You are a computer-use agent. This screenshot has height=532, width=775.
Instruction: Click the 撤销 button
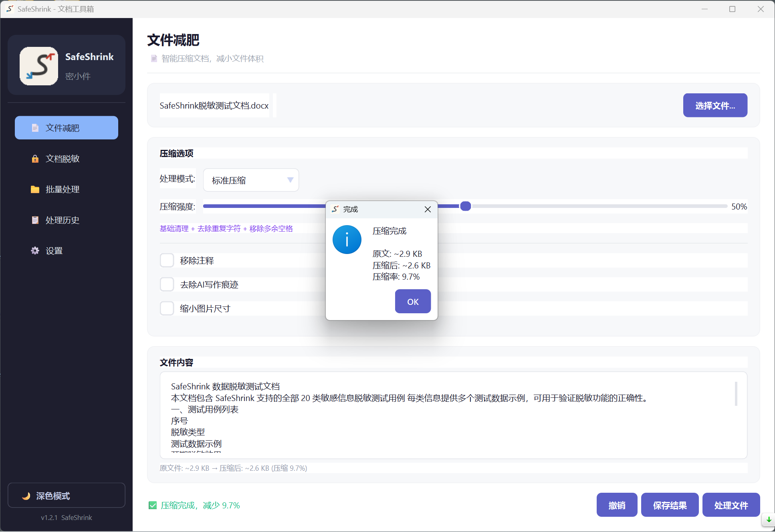coord(617,505)
